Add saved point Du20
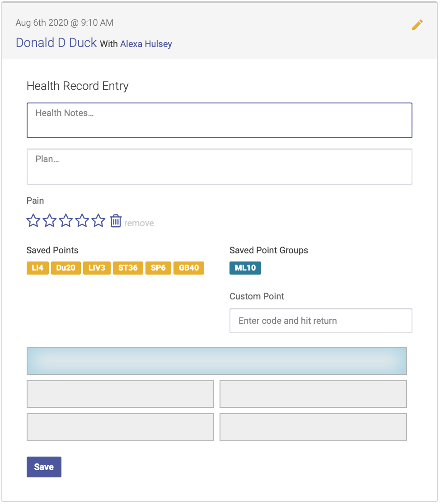Viewport: 440px width, 504px height. tap(66, 268)
